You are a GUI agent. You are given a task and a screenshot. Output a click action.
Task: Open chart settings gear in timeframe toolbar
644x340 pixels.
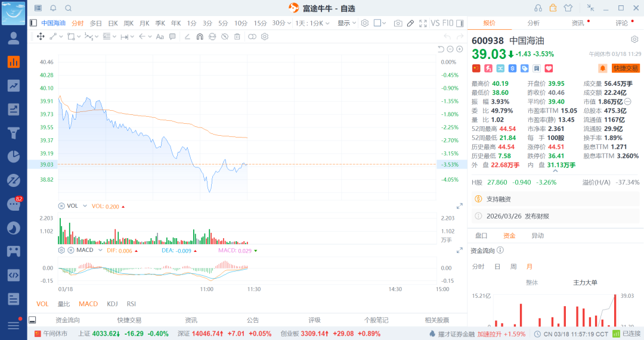(x=365, y=23)
